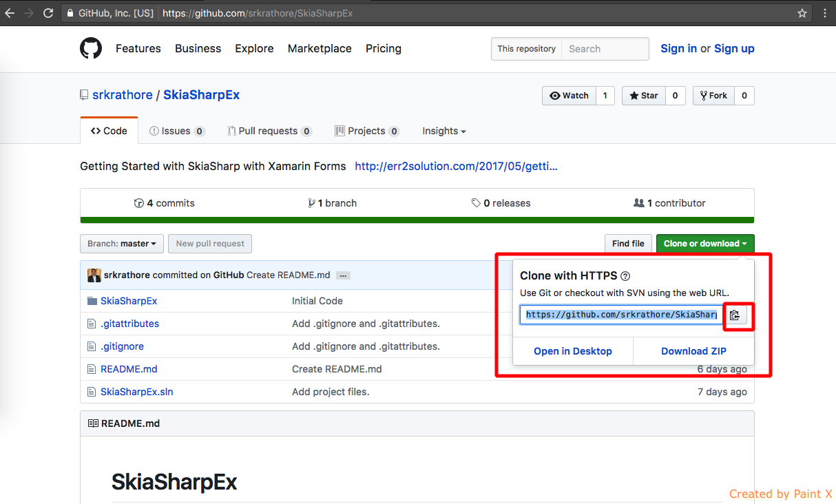The height and width of the screenshot is (504, 836).
Task: Open the srkrathore owner link
Action: (123, 95)
